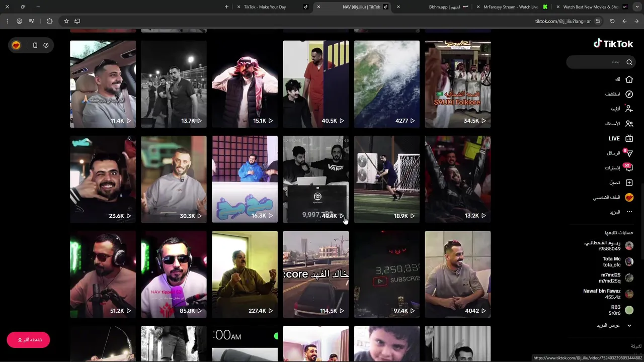644x362 pixels.
Task: Open the video with 30.3K views
Action: (174, 179)
